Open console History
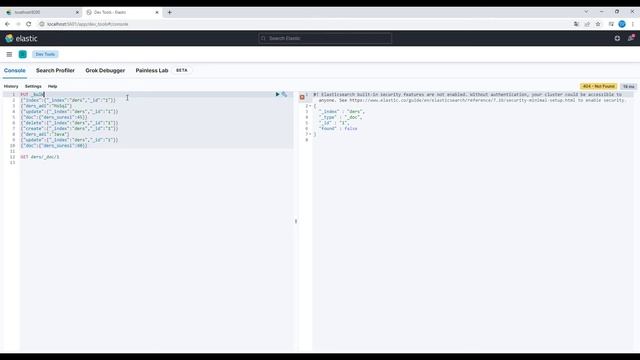 (x=11, y=86)
